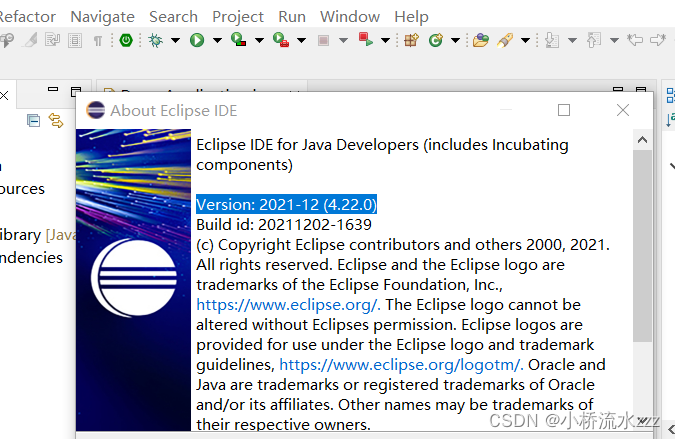Click the greyed Stop square icon
This screenshot has height=439, width=675.
(x=323, y=40)
